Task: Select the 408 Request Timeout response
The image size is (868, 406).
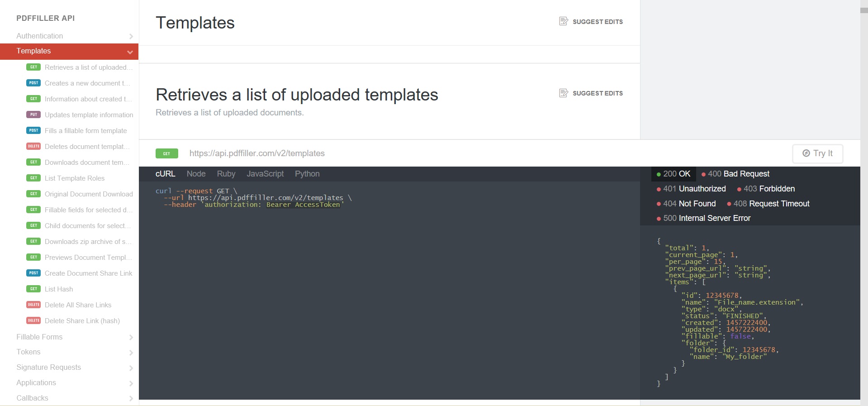Action: [768, 204]
